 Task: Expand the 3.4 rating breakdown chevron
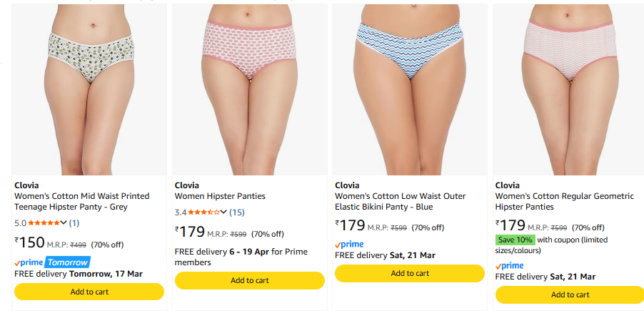[x=224, y=212]
